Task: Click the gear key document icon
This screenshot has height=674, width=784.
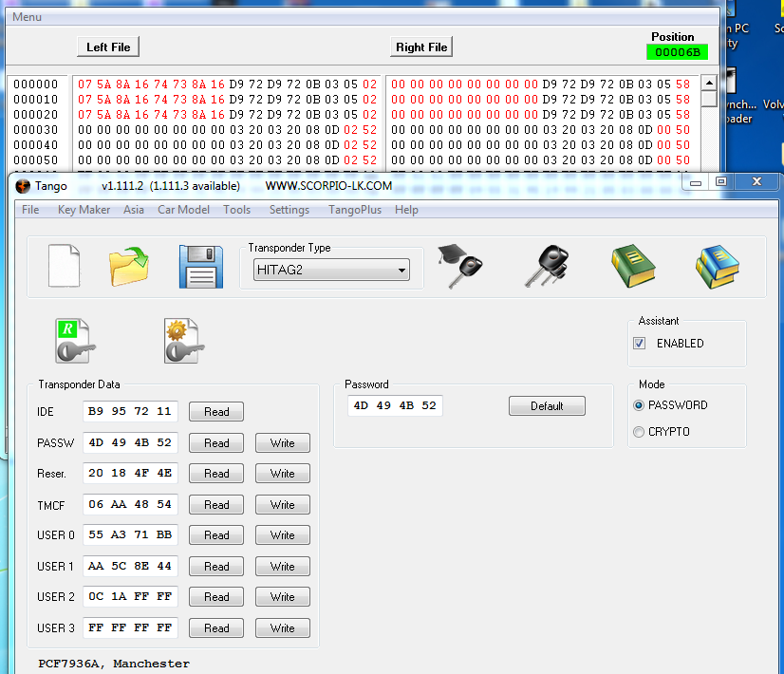Action: (x=183, y=341)
